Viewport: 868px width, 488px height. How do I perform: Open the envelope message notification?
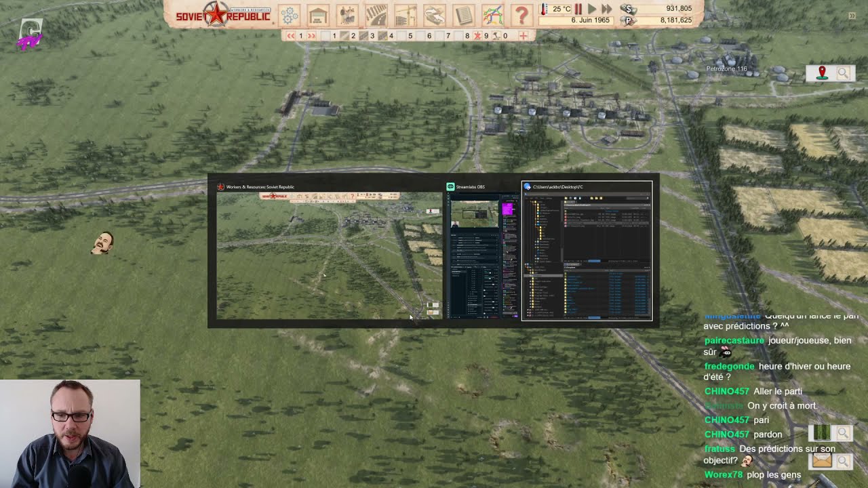pyautogui.click(x=821, y=461)
